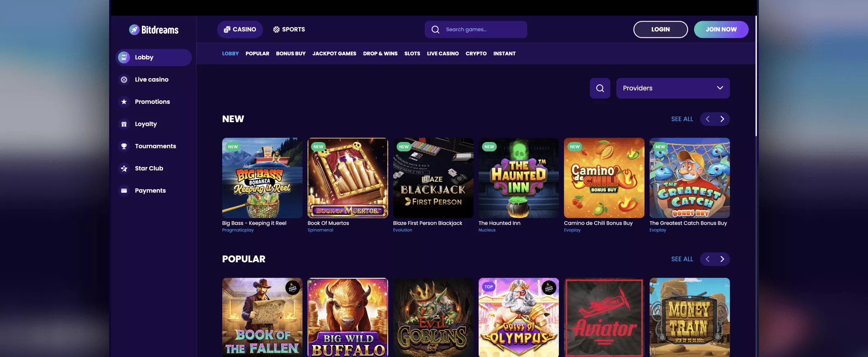This screenshot has height=357, width=868.
Task: Click the Lobby sidebar icon
Action: point(124,57)
